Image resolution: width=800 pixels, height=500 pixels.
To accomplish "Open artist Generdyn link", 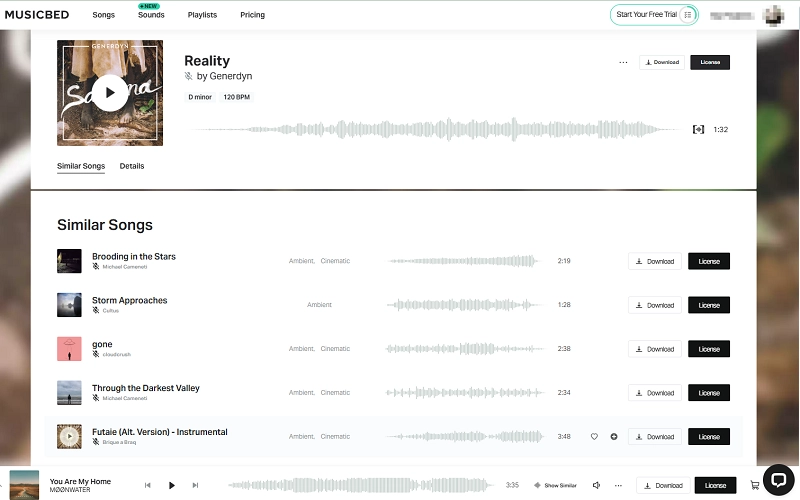I will tap(231, 76).
